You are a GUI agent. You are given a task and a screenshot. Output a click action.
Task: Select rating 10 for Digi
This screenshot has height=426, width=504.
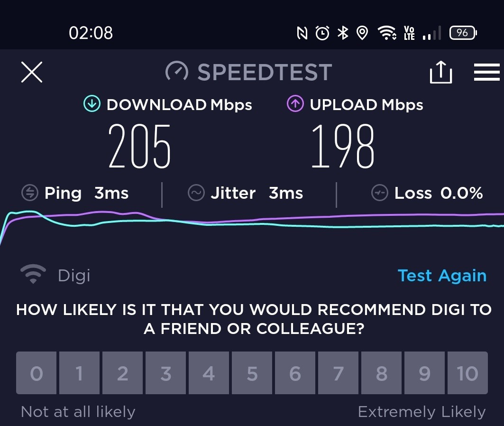[x=467, y=373]
